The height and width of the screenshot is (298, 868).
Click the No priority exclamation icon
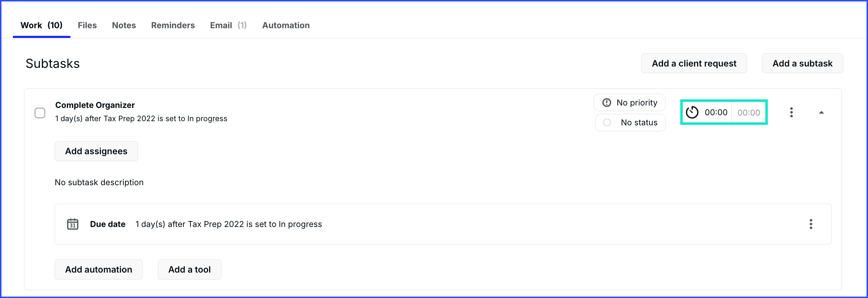click(607, 102)
